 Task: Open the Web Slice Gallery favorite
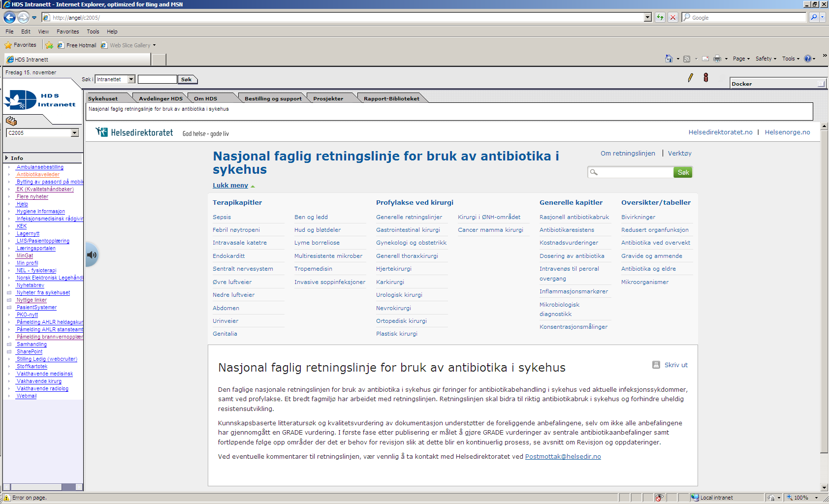pyautogui.click(x=128, y=45)
